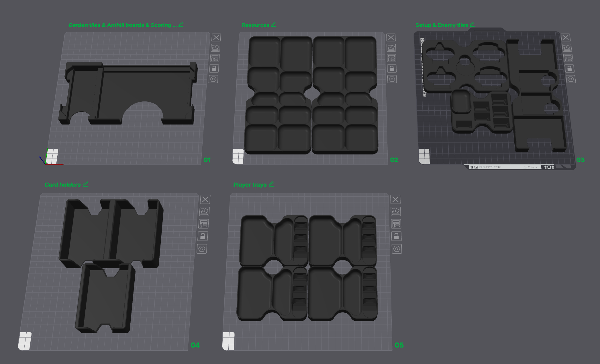This screenshot has width=600, height=364.
Task: Edit the Resources plate name
Action: click(x=274, y=25)
